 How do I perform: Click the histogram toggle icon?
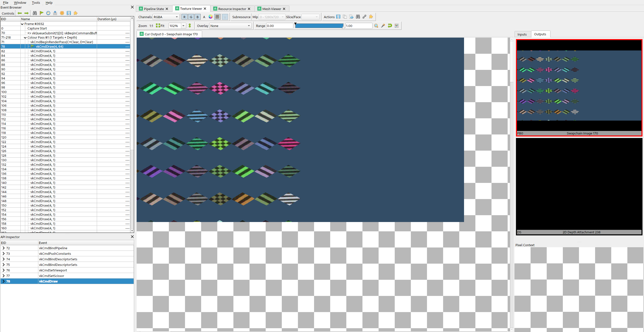[x=397, y=26]
